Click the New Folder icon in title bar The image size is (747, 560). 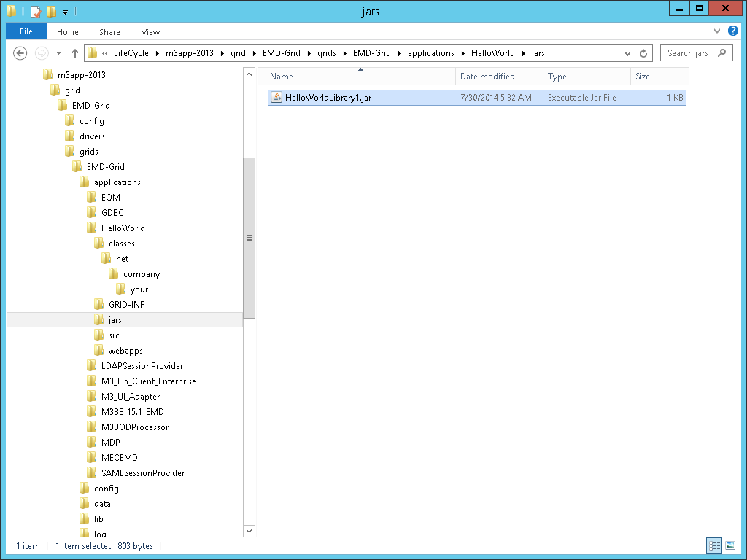click(50, 11)
